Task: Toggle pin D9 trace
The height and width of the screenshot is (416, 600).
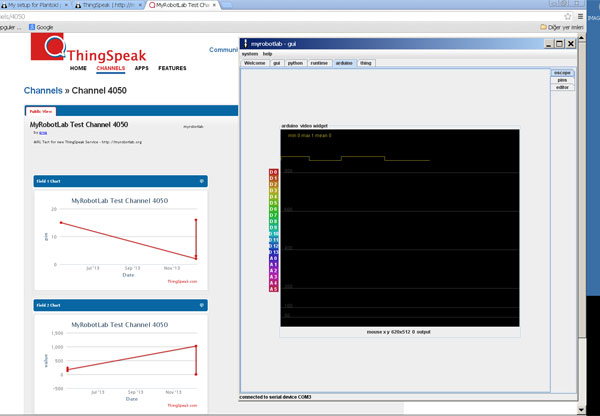Action: pos(273,227)
